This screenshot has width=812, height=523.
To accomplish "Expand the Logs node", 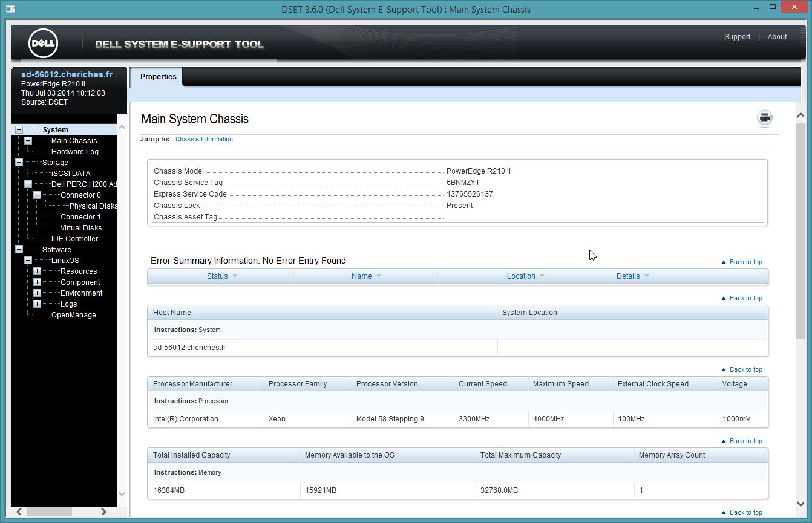I will [x=37, y=304].
